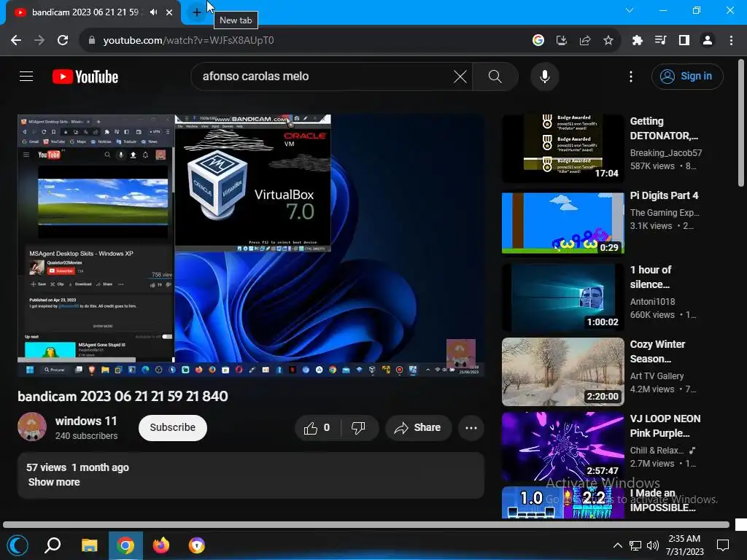Click the youtube.com address bar
This screenshot has height=560, width=747.
click(x=305, y=41)
